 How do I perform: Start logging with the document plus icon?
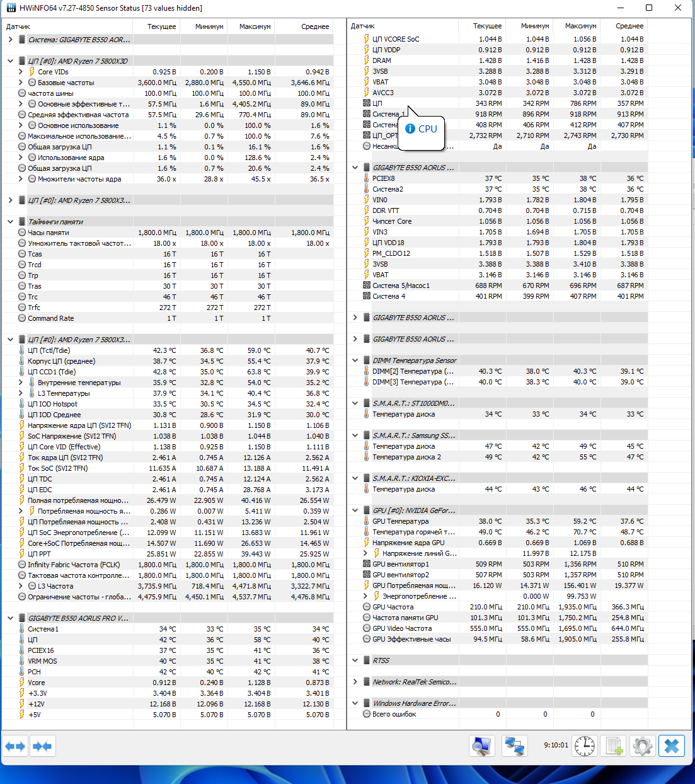coord(614,746)
